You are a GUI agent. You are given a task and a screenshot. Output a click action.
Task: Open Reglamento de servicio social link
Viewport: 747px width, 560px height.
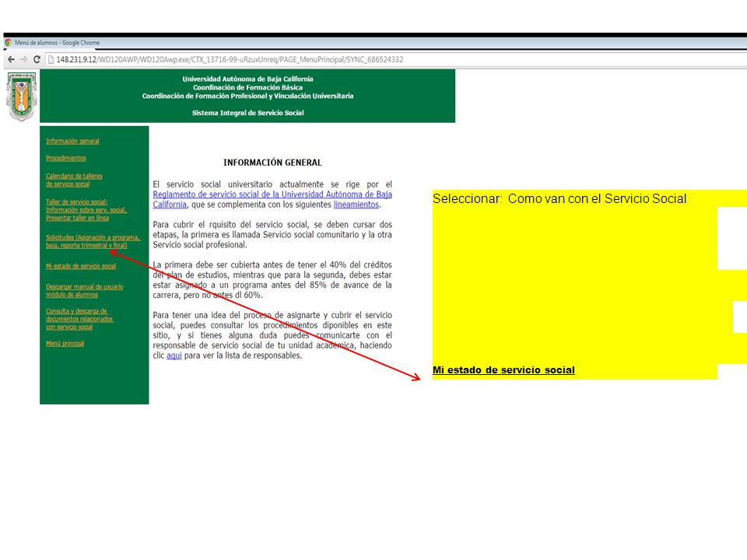pyautogui.click(x=272, y=200)
